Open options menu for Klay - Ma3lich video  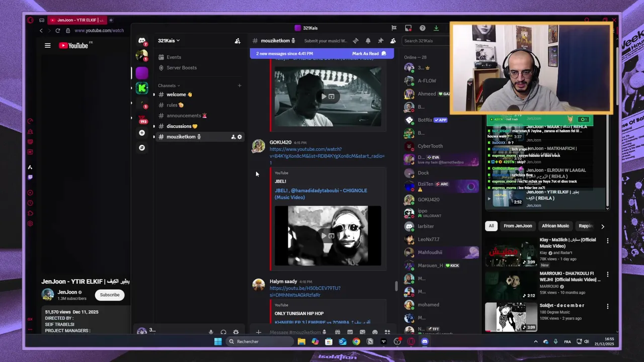coord(607,241)
